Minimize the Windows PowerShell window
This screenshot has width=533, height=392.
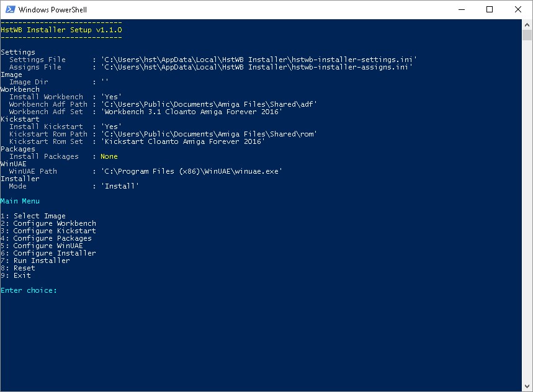[461, 9]
